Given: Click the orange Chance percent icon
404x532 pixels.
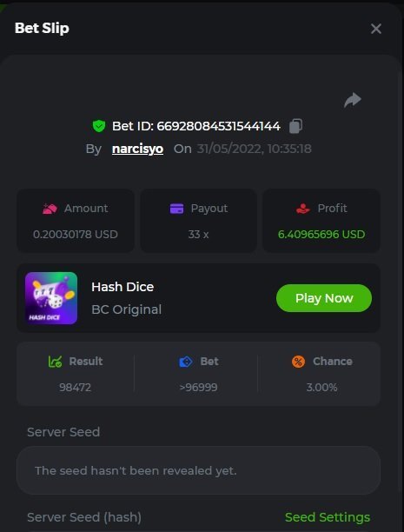Looking at the screenshot, I should (x=298, y=362).
